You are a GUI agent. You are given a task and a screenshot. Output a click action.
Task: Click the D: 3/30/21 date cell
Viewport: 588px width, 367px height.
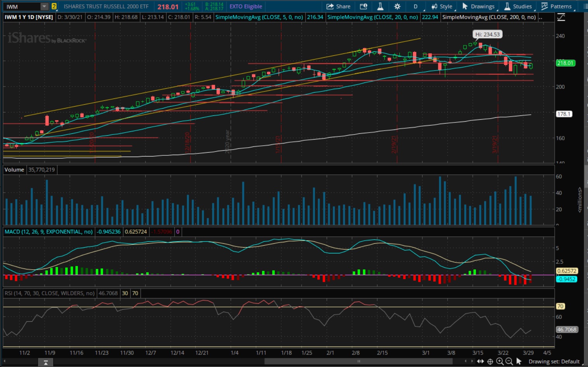click(70, 17)
